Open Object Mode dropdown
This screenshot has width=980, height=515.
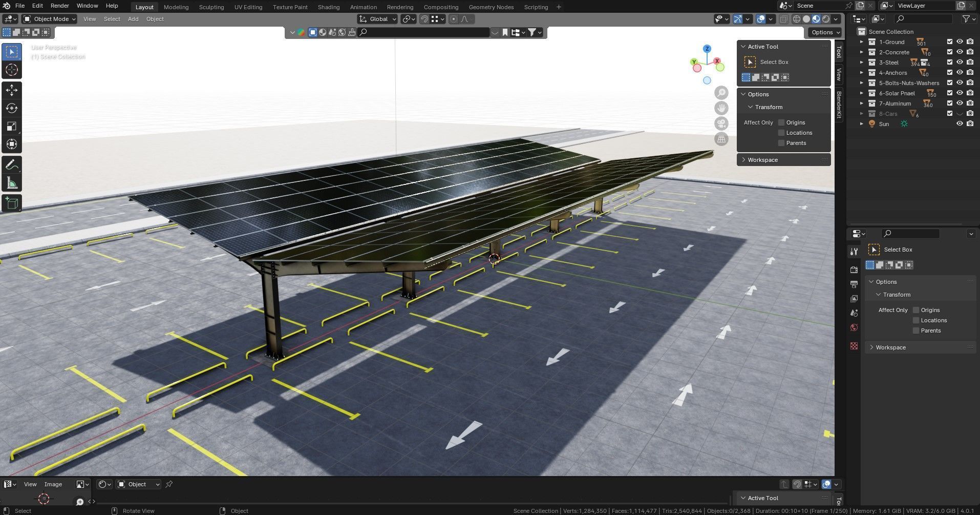[50, 19]
